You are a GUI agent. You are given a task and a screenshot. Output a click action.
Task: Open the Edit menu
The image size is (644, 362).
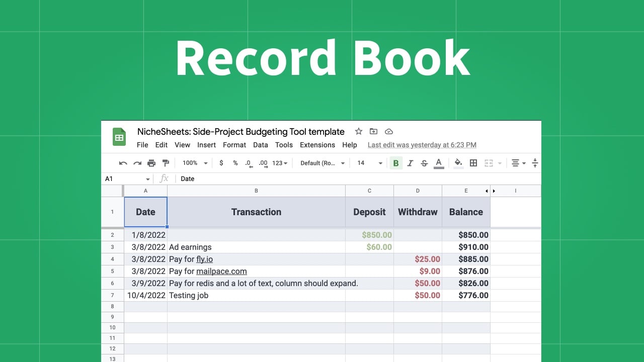[x=162, y=145]
